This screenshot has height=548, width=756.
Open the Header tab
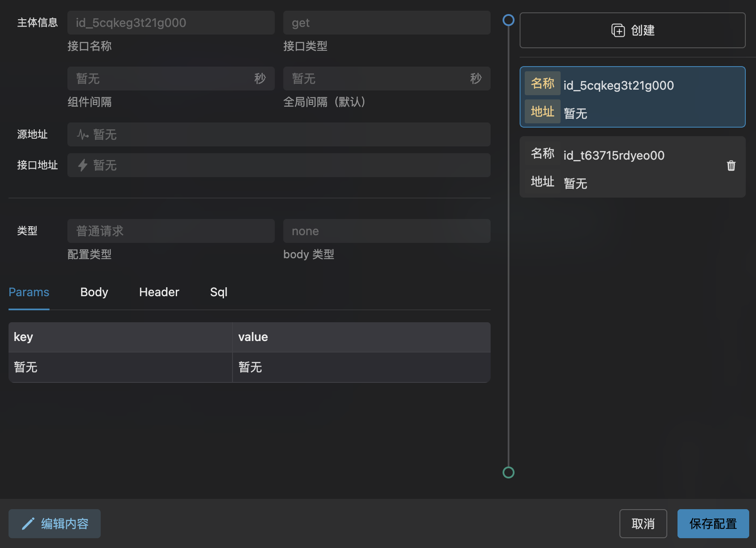(x=159, y=292)
